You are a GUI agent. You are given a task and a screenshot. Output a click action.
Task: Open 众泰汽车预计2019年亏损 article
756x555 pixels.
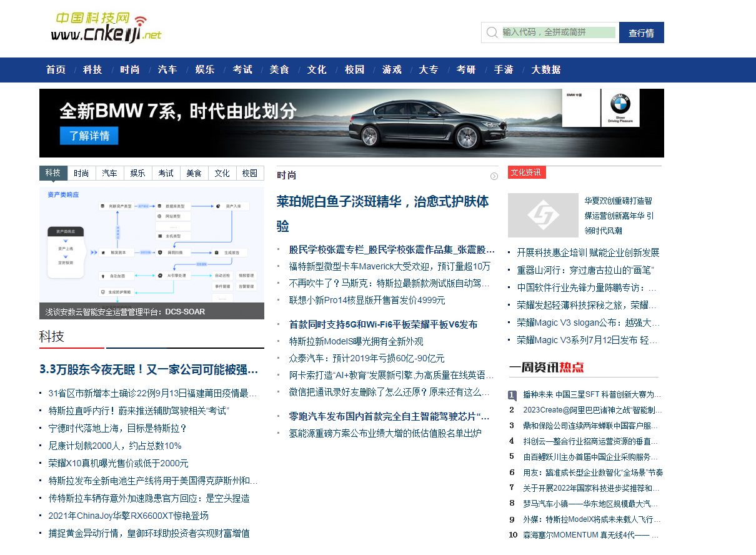(x=367, y=358)
